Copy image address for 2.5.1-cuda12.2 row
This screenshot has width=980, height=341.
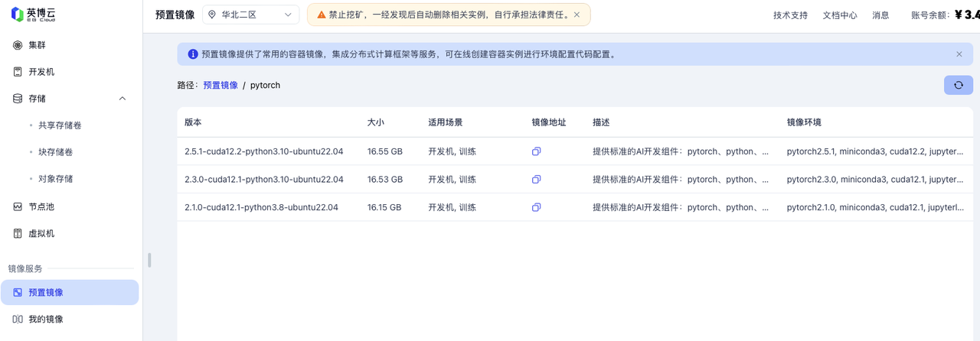click(x=536, y=151)
